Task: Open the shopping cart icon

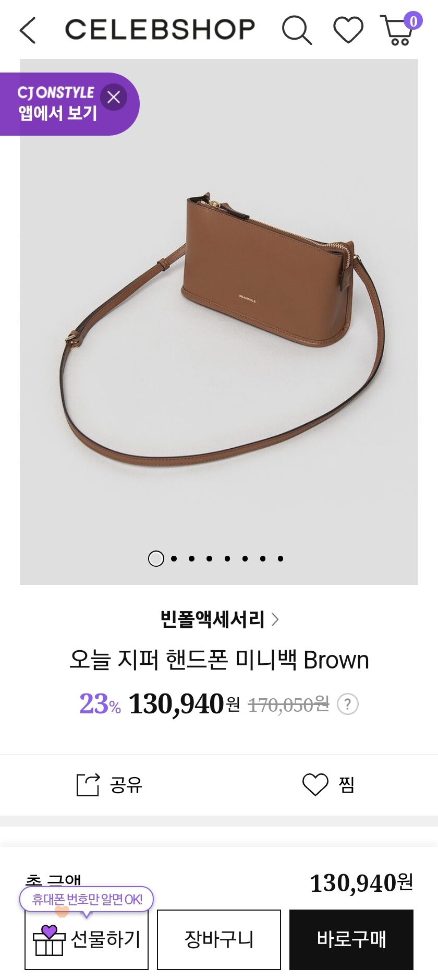Action: click(x=396, y=31)
